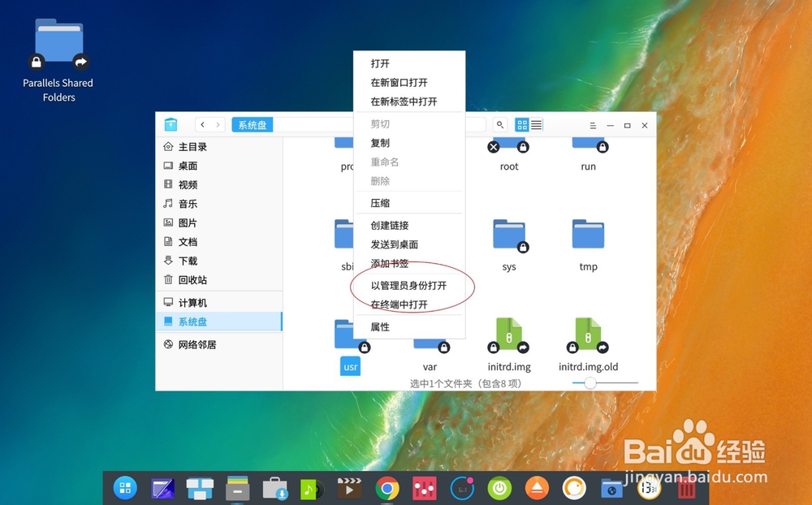This screenshot has height=505, width=812.
Task: Launch the music player from the dock
Action: (313, 488)
